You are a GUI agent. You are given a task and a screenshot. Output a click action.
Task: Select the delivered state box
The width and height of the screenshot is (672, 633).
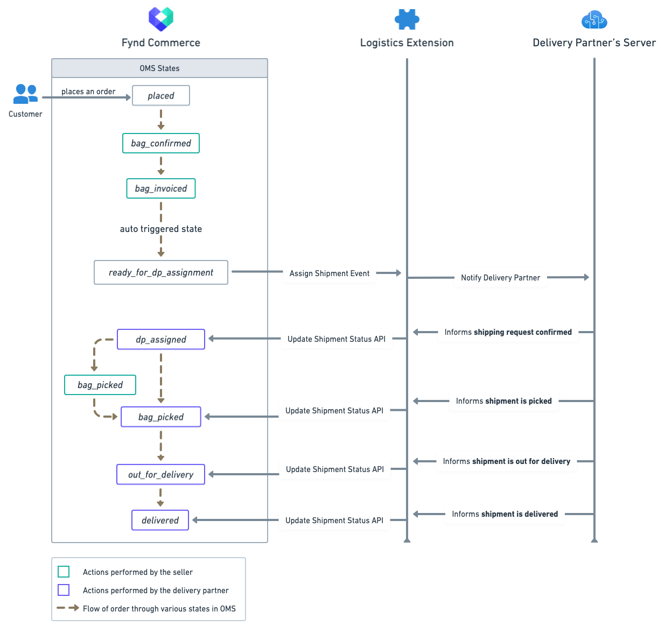(x=160, y=521)
